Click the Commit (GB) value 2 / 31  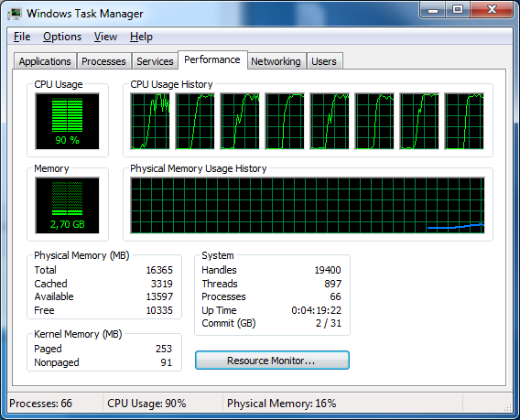tap(329, 323)
